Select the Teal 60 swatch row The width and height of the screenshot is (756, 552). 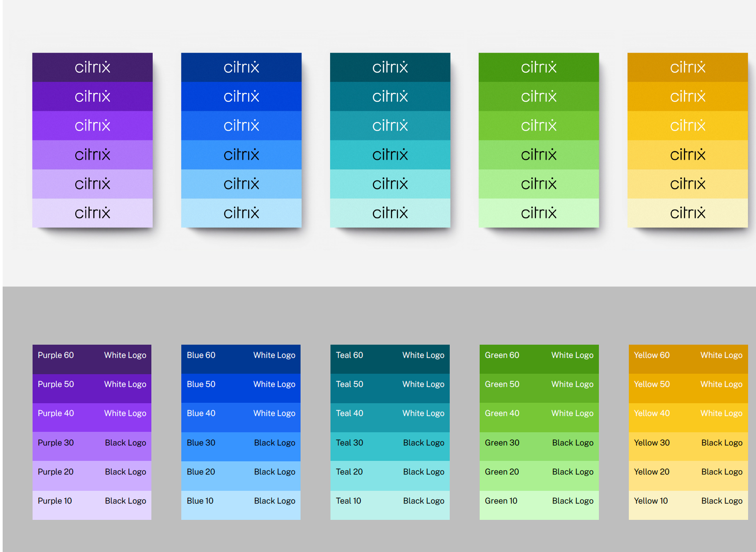coord(390,359)
